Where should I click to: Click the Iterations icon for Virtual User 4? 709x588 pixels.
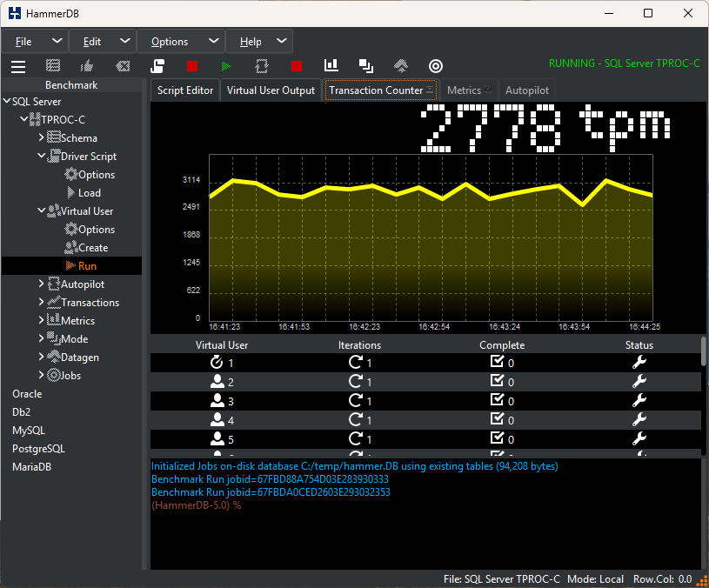click(356, 419)
